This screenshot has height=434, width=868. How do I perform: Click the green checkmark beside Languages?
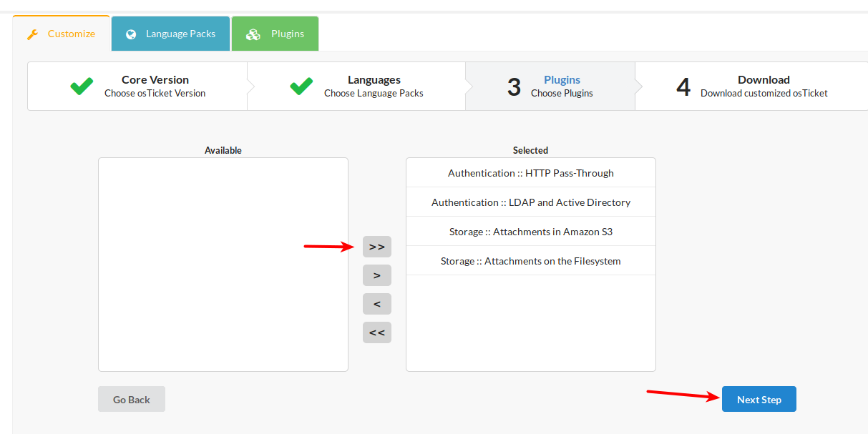(301, 86)
